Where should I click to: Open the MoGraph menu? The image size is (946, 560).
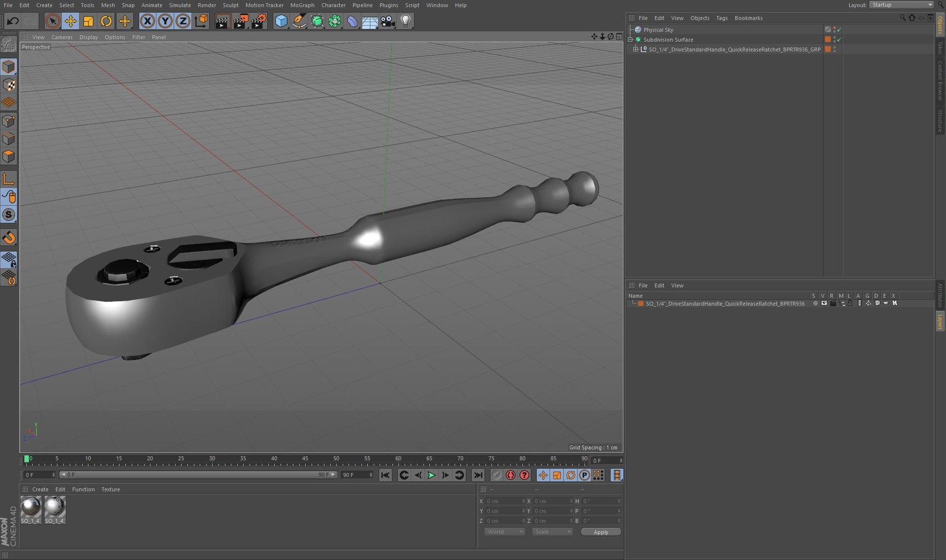click(x=302, y=5)
